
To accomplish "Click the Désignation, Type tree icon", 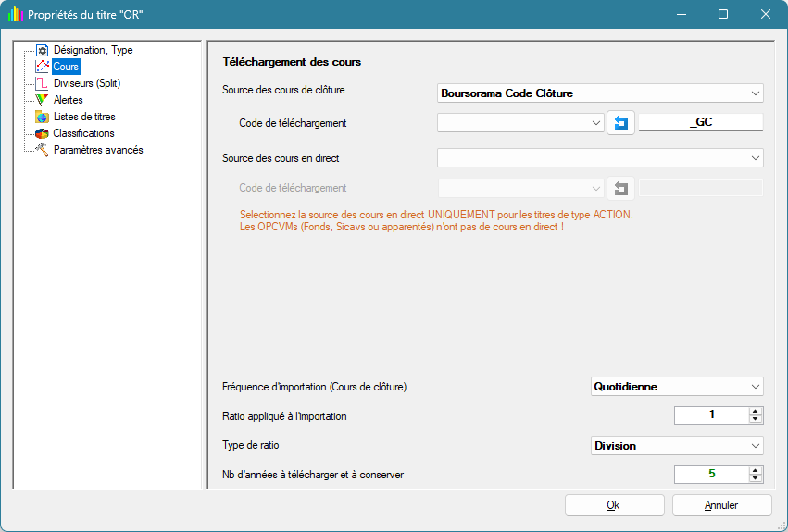I will pyautogui.click(x=42, y=50).
